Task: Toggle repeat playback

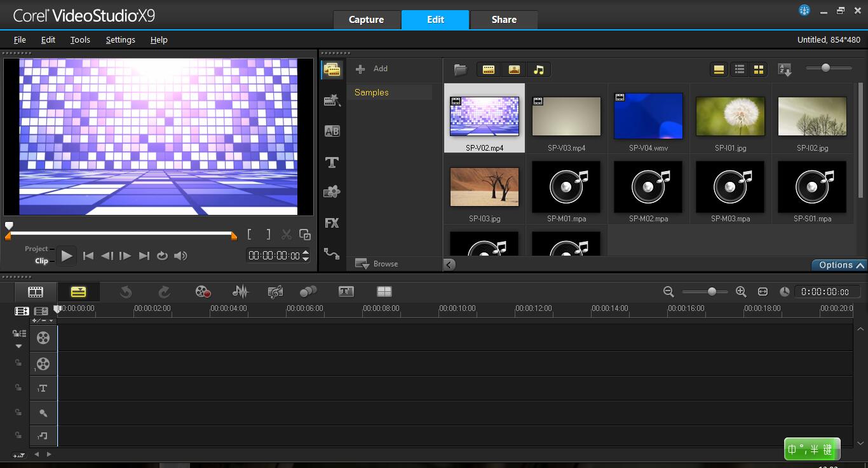Action: 163,256
